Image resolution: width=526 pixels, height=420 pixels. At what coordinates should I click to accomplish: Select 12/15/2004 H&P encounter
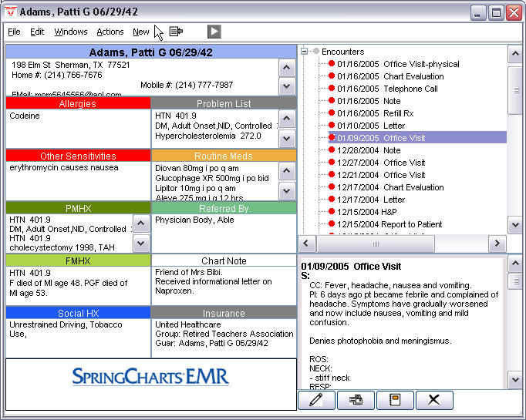(x=362, y=212)
